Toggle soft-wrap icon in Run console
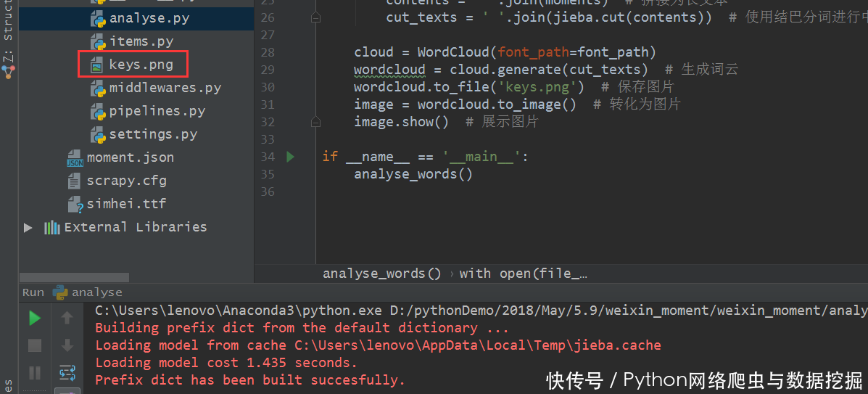Screen dimensions: 868x394 [x=67, y=373]
